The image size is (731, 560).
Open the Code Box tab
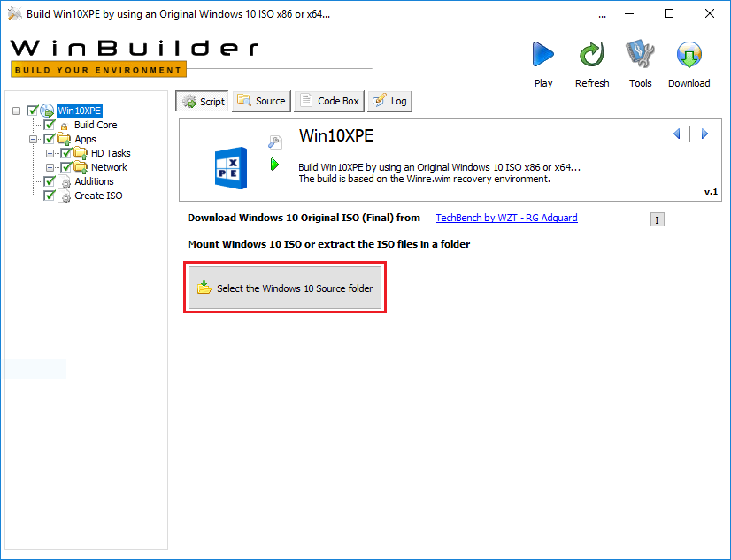point(329,101)
